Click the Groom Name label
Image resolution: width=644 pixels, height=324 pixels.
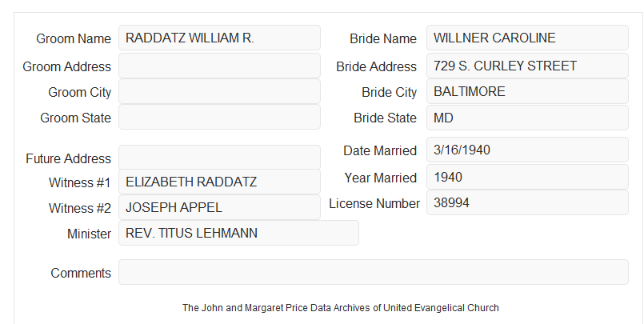click(x=74, y=38)
